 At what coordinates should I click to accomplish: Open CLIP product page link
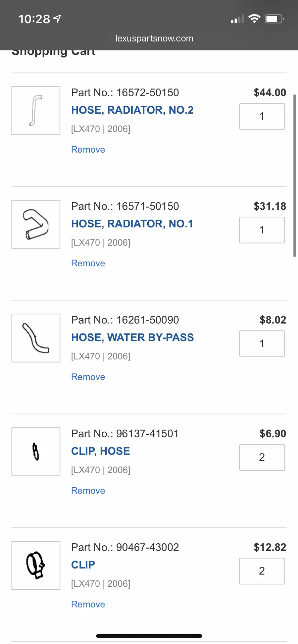(83, 565)
